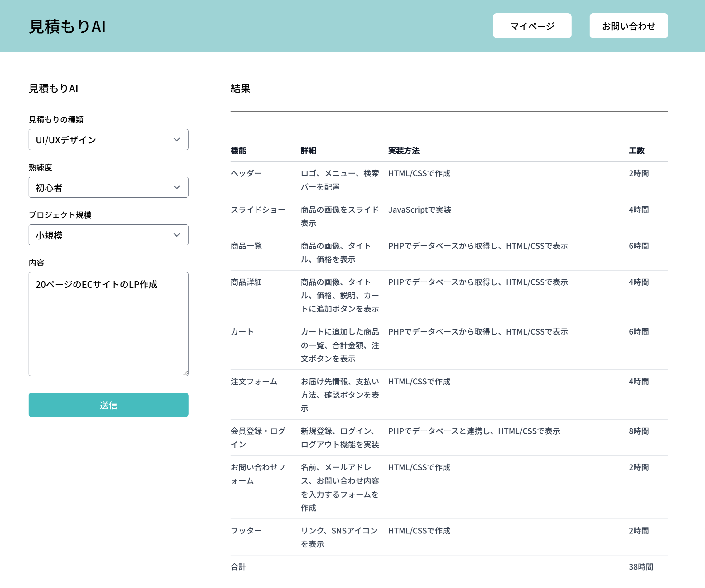This screenshot has width=705, height=588.
Task: Click the textarea resize handle
Action: click(x=186, y=373)
